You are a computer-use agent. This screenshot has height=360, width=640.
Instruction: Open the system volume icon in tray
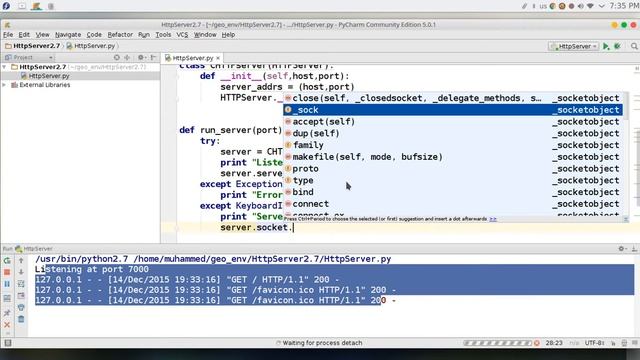click(580, 6)
